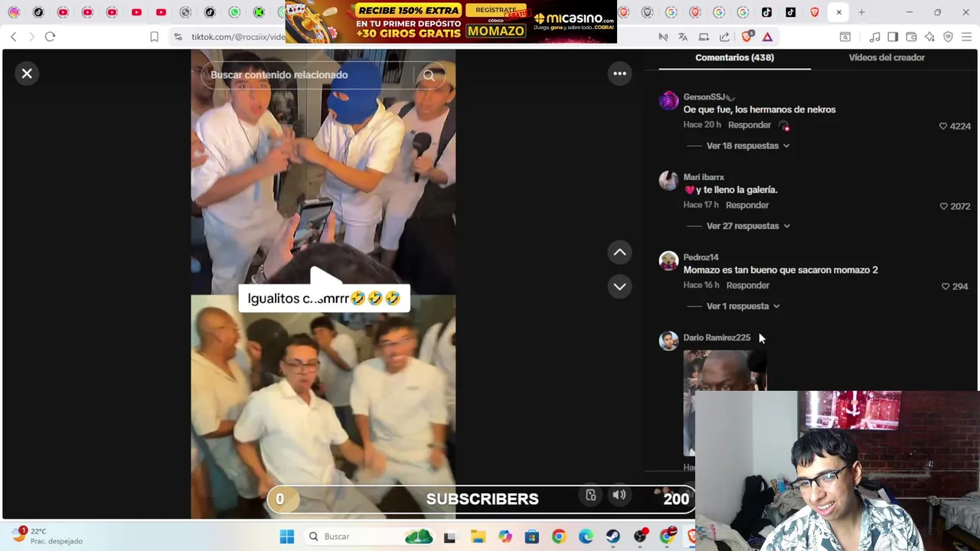
Task: Close the active browser tab
Action: click(838, 12)
